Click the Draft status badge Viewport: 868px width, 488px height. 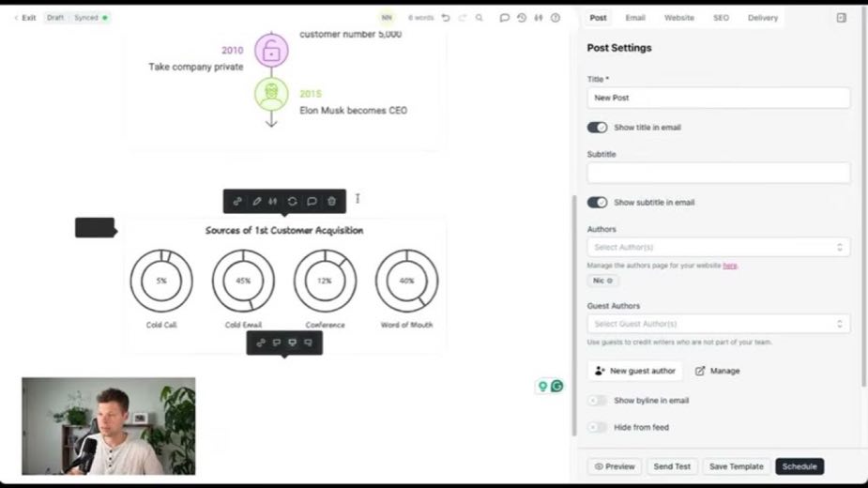click(x=55, y=18)
